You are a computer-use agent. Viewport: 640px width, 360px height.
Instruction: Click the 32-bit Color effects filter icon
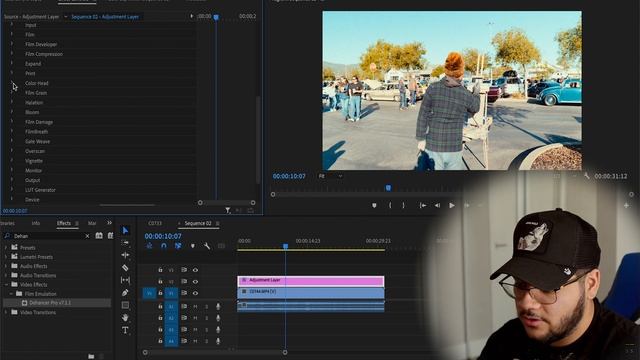point(110,236)
